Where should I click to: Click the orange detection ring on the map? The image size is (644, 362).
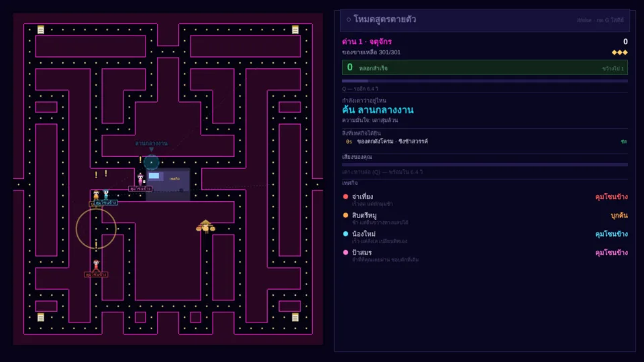pos(96,229)
